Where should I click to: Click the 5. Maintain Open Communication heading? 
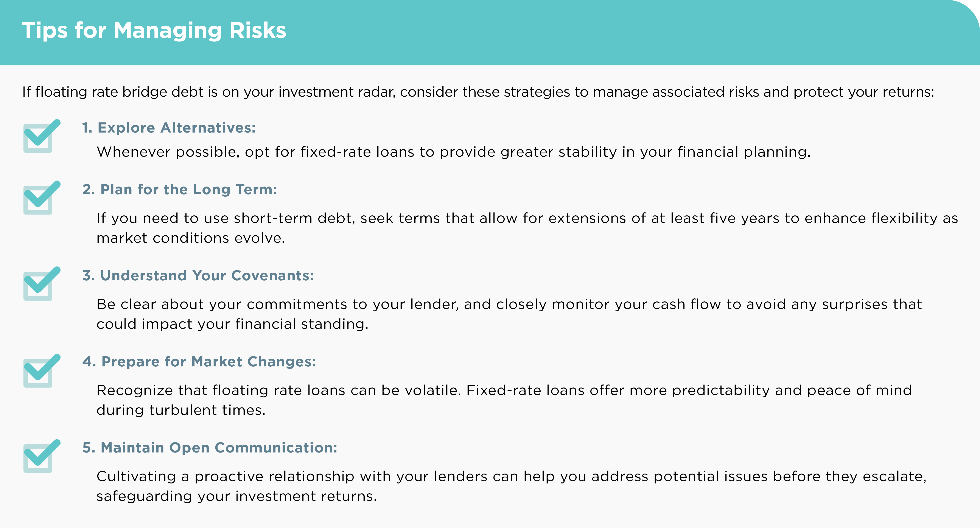tap(210, 447)
